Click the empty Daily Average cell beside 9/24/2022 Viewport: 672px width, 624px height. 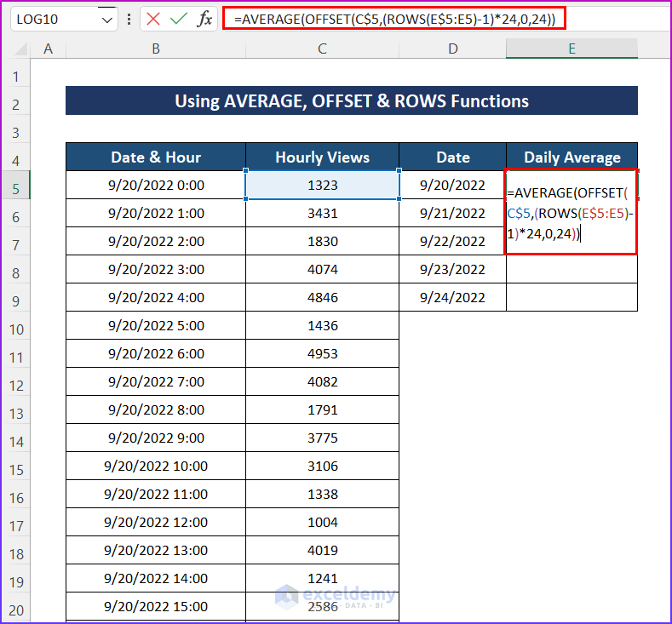tap(571, 297)
